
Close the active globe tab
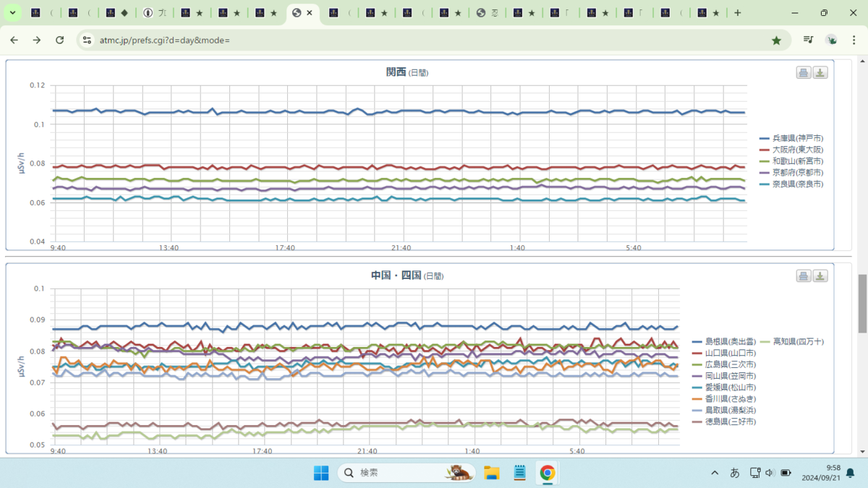(310, 13)
